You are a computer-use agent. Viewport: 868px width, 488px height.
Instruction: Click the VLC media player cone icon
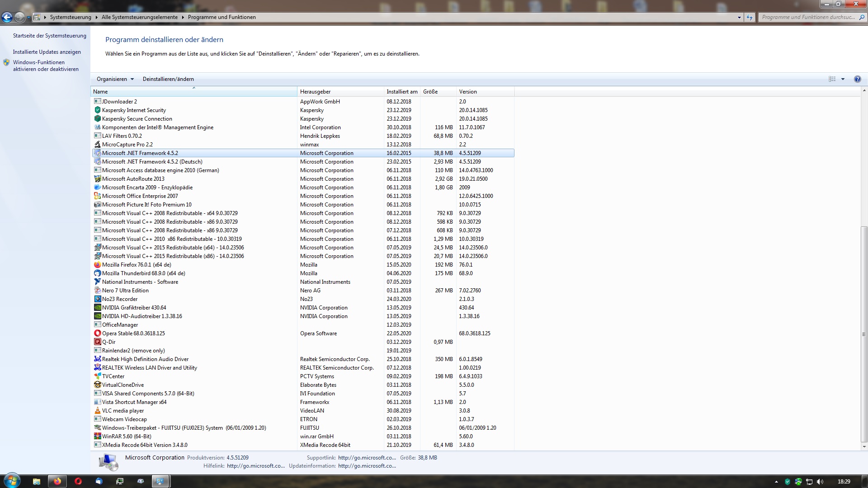pos(97,411)
